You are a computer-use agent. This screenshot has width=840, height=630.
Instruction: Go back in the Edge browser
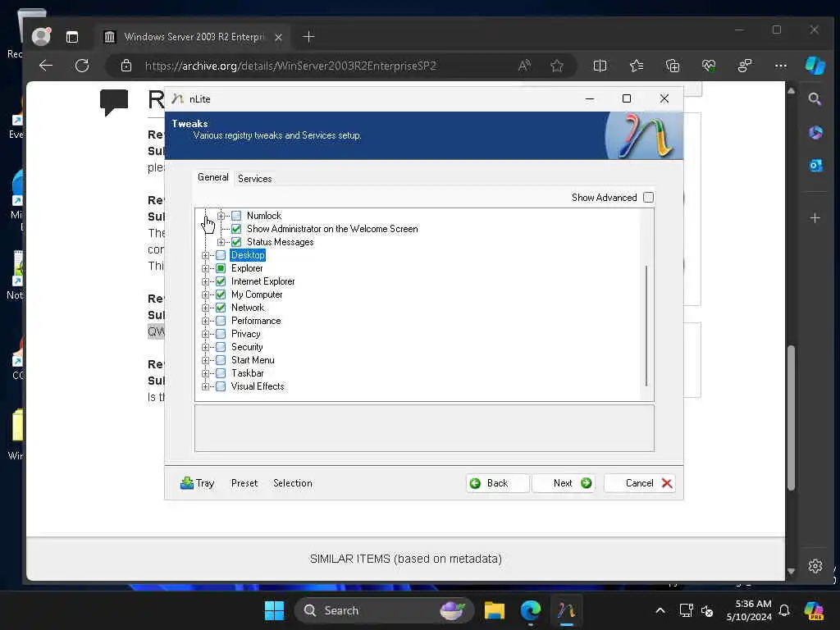click(46, 66)
